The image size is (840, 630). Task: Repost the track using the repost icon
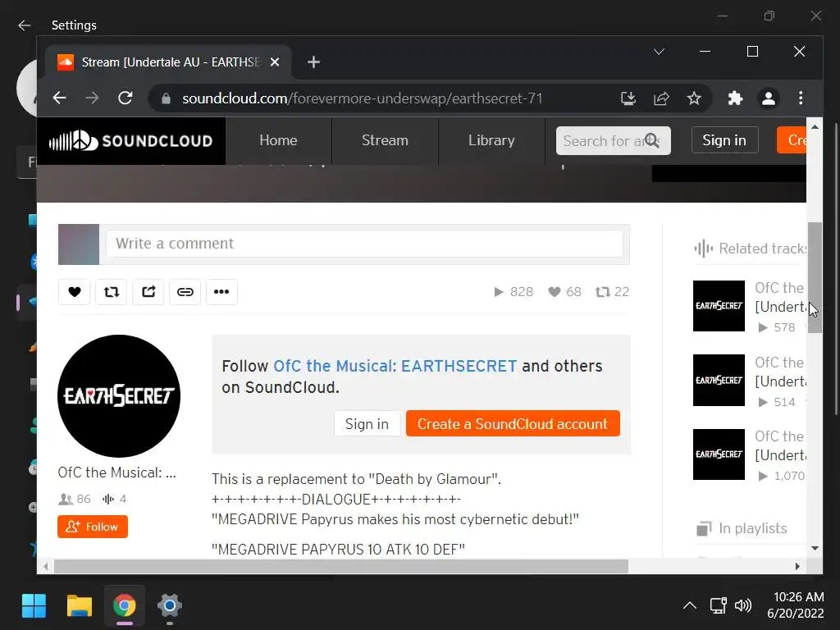tap(112, 292)
